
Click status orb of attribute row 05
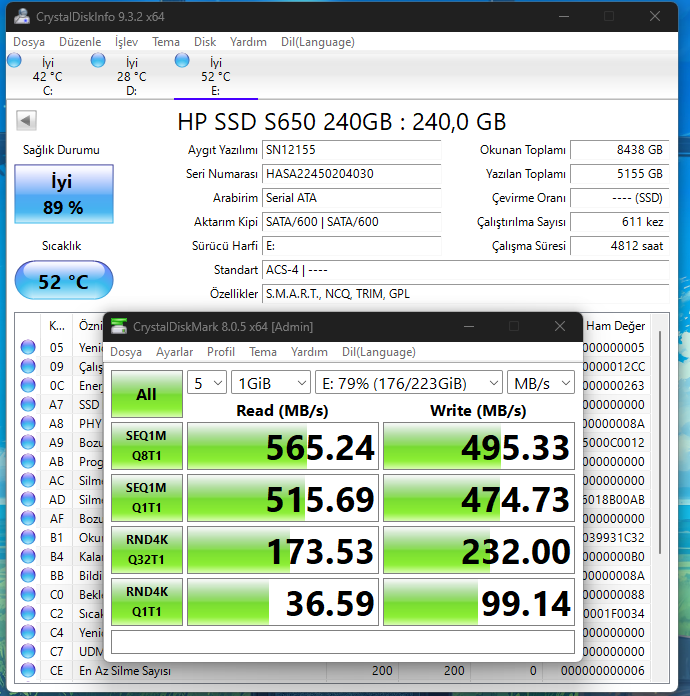[x=28, y=347]
